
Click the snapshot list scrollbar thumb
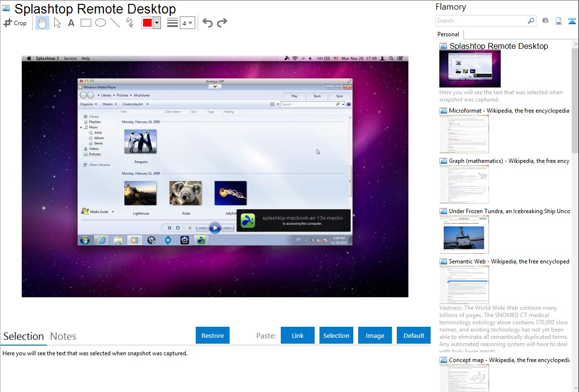575,100
